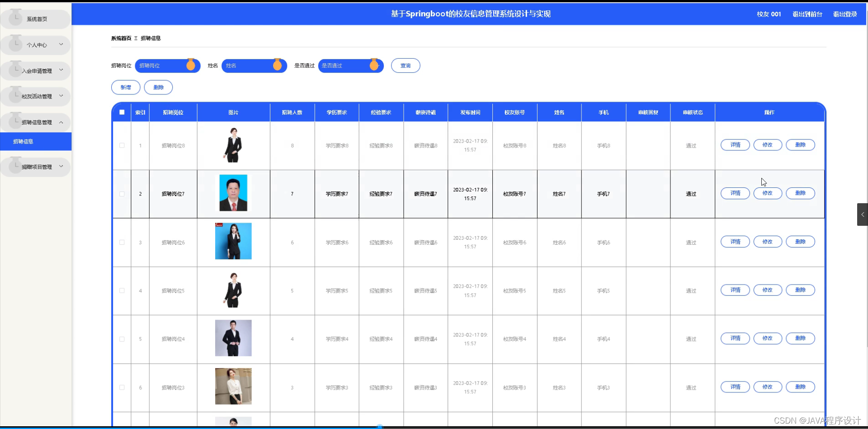
Task: Expand the 捐赠项目管理 sidebar menu
Action: 36,167
